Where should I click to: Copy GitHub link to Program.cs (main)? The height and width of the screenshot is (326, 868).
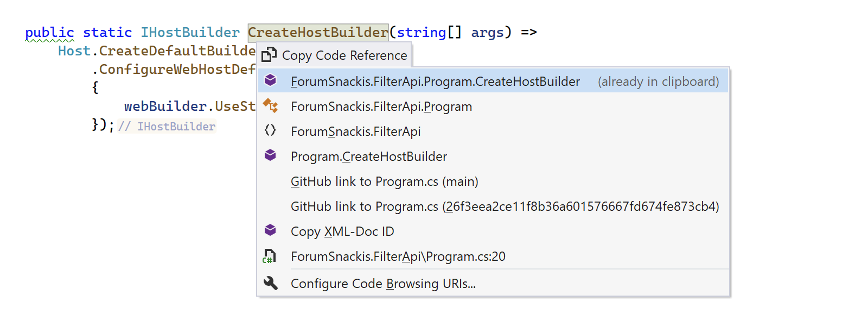(x=493, y=181)
